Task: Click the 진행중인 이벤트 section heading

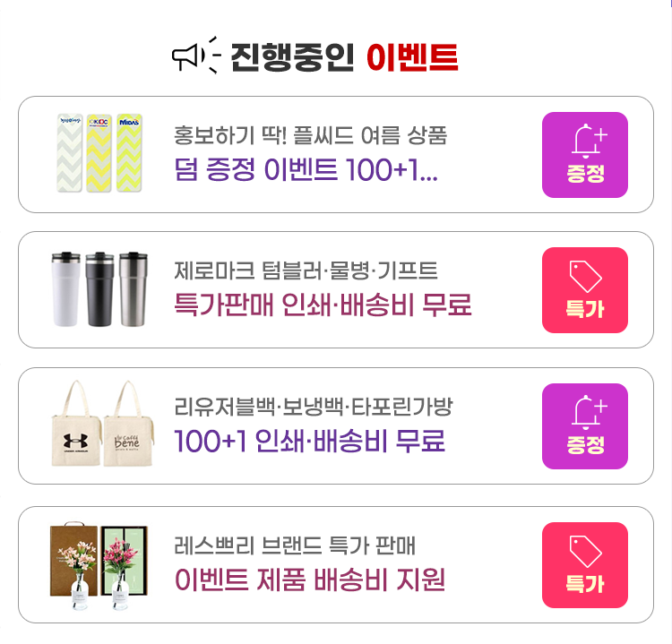Action: (x=344, y=57)
